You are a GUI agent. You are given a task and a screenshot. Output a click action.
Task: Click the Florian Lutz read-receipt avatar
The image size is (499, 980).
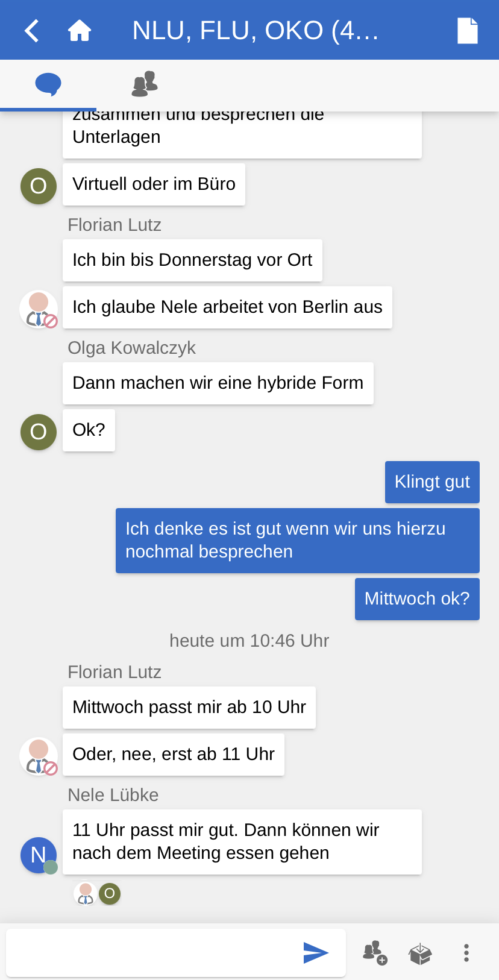coord(86,894)
